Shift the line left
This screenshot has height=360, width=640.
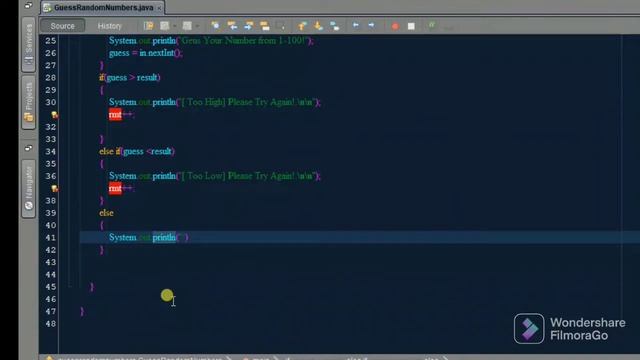[x=356, y=26]
